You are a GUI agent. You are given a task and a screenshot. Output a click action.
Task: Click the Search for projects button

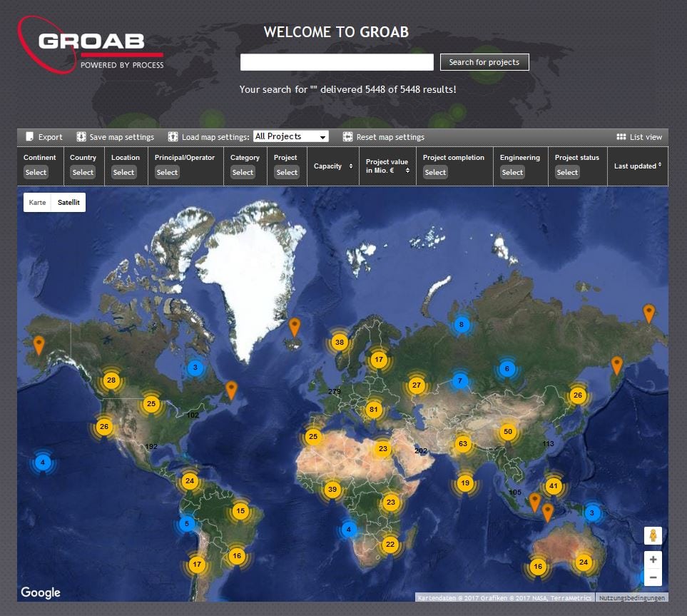(484, 62)
